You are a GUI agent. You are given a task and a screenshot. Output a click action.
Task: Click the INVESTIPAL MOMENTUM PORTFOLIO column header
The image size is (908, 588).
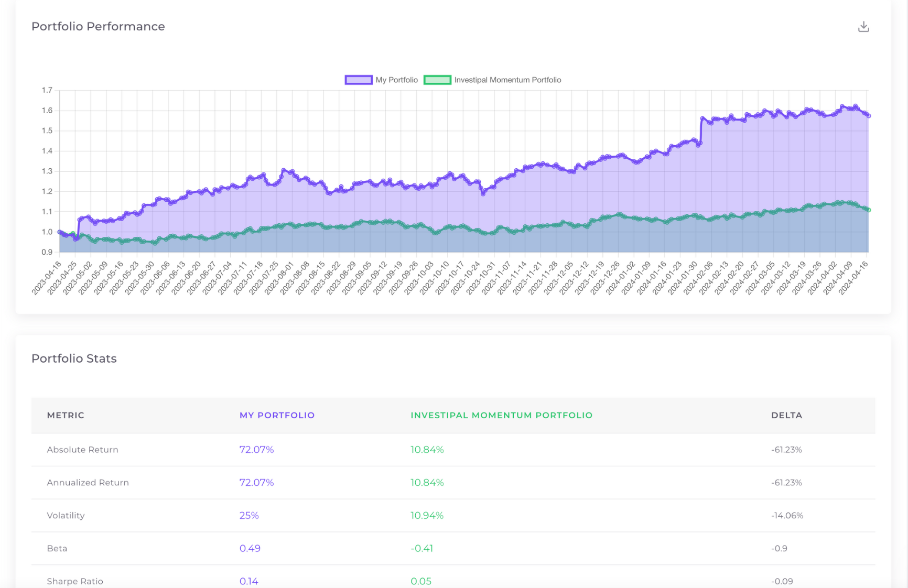tap(501, 415)
